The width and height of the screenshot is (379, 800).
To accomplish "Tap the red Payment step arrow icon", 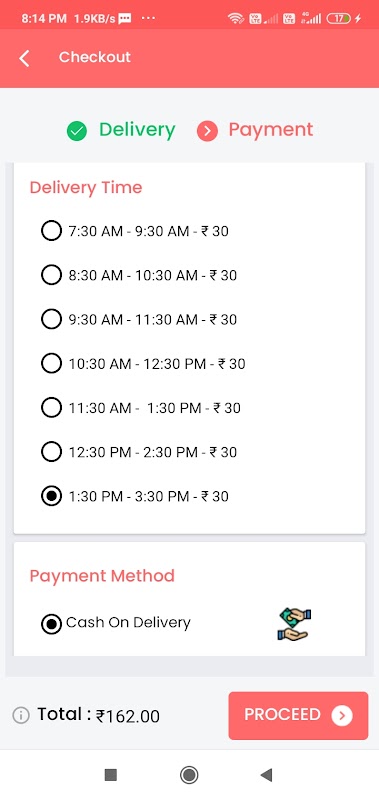I will coord(207,131).
